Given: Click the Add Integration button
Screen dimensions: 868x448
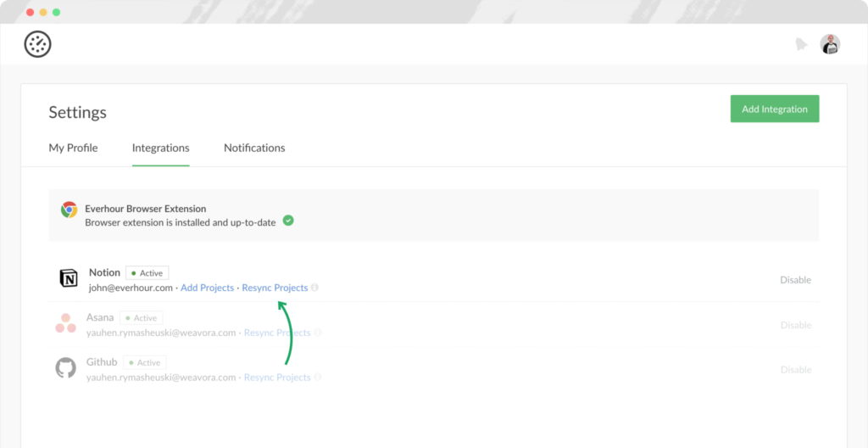Looking at the screenshot, I should 775,109.
